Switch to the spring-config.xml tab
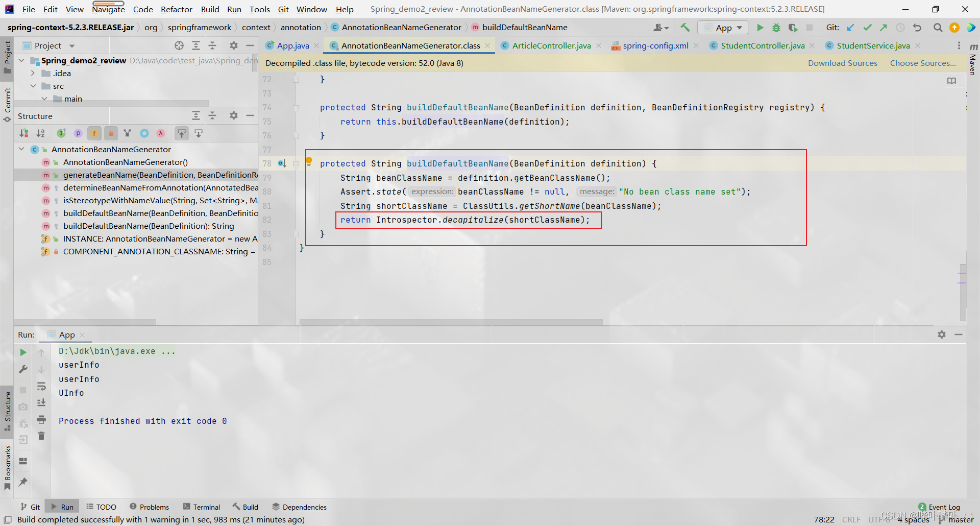The height and width of the screenshot is (526, 980). [x=655, y=45]
